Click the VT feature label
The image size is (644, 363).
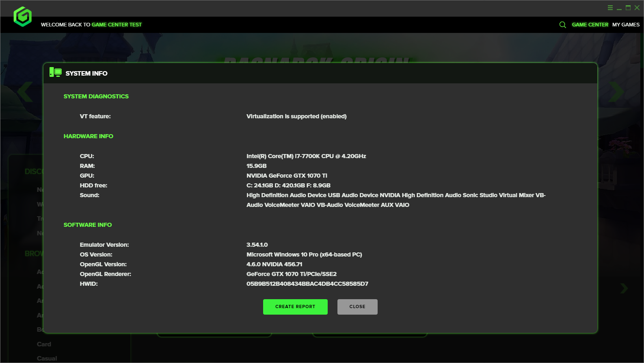tap(95, 116)
